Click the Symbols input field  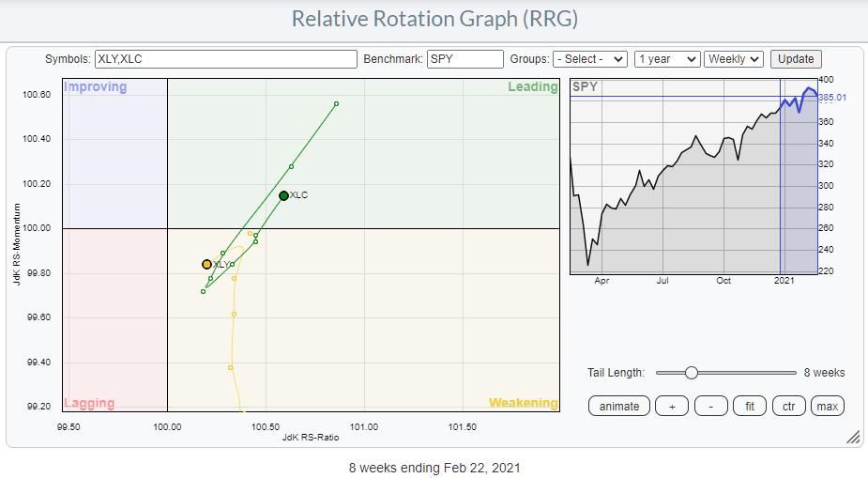(x=225, y=58)
